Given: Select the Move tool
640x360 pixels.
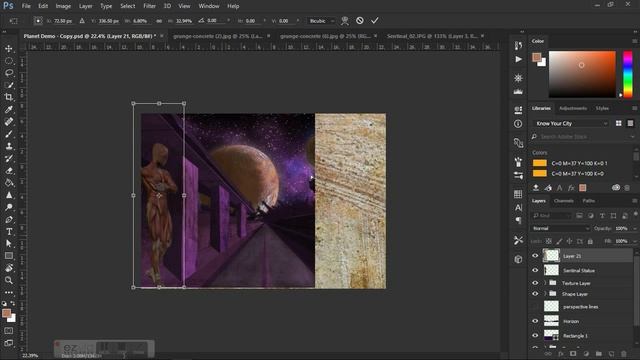Looking at the screenshot, I should [x=9, y=49].
